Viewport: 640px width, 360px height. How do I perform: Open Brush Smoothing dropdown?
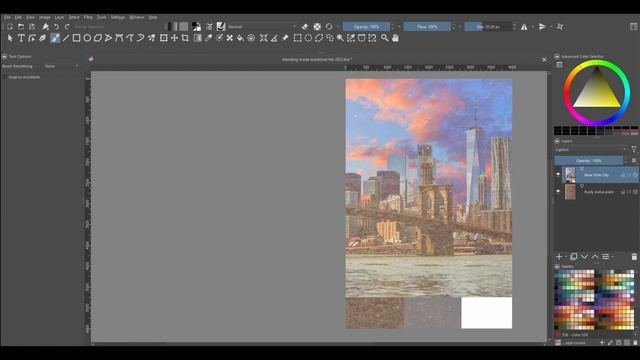tap(62, 66)
